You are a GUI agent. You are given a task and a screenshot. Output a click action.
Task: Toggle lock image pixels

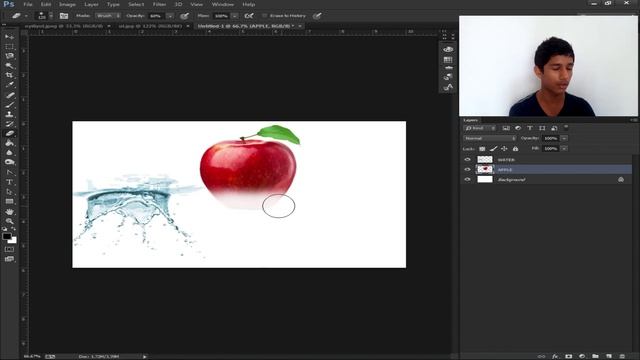(x=493, y=149)
